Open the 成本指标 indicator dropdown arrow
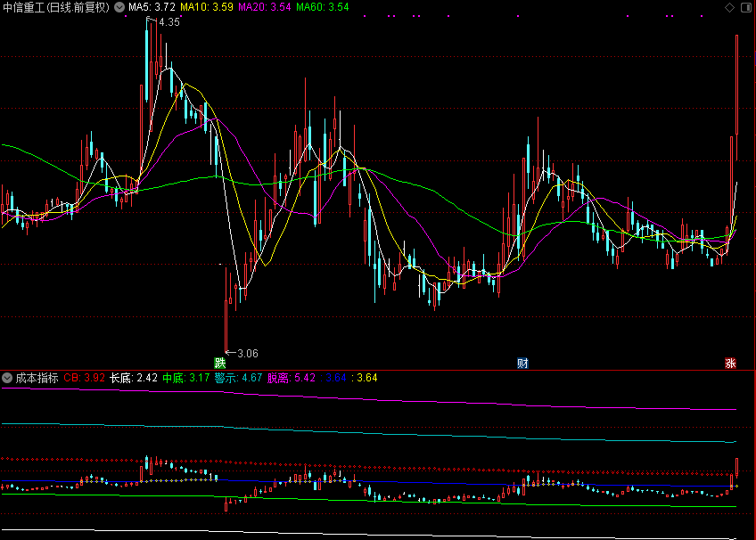The image size is (756, 540). point(7,378)
